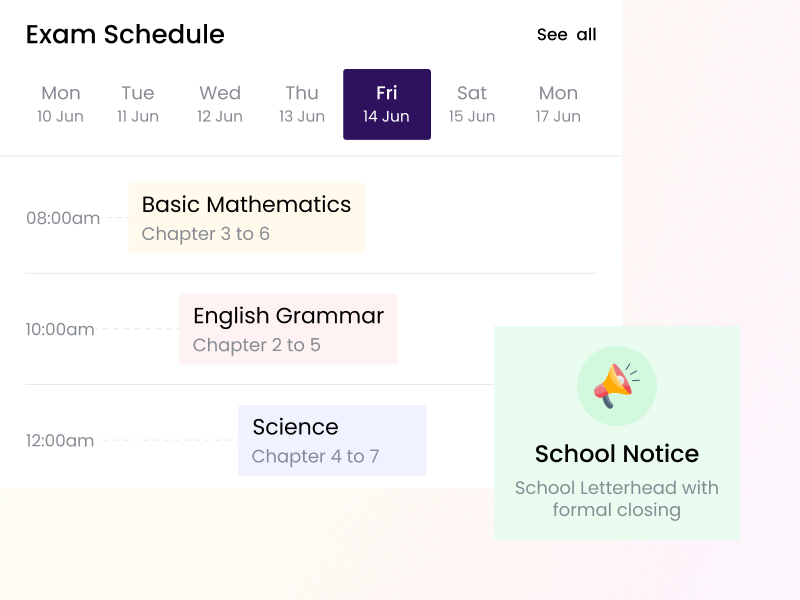Click the 12:00am time label

(x=60, y=440)
